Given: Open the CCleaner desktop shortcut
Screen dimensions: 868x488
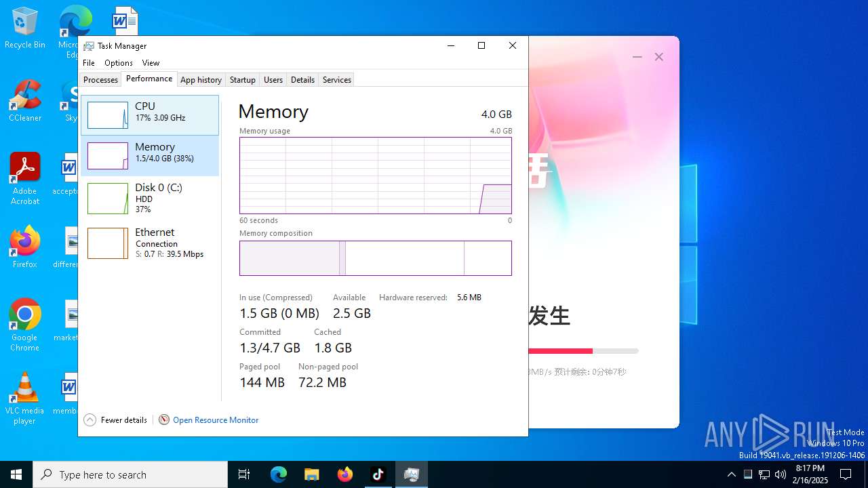Looking at the screenshot, I should click(x=25, y=102).
